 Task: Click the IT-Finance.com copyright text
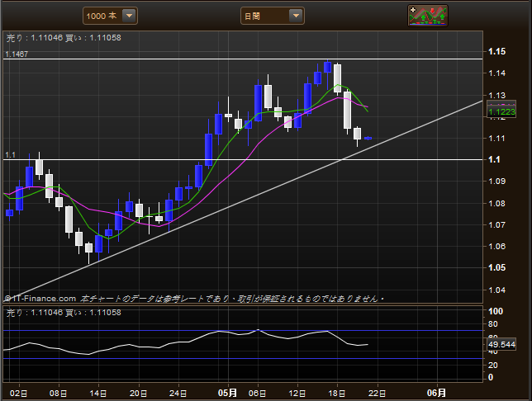(x=40, y=299)
